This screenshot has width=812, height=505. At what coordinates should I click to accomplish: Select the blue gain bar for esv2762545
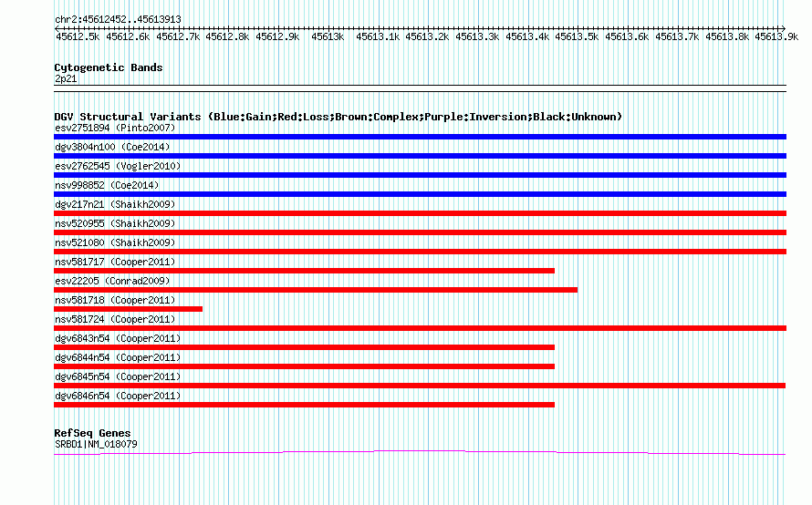pyautogui.click(x=420, y=175)
